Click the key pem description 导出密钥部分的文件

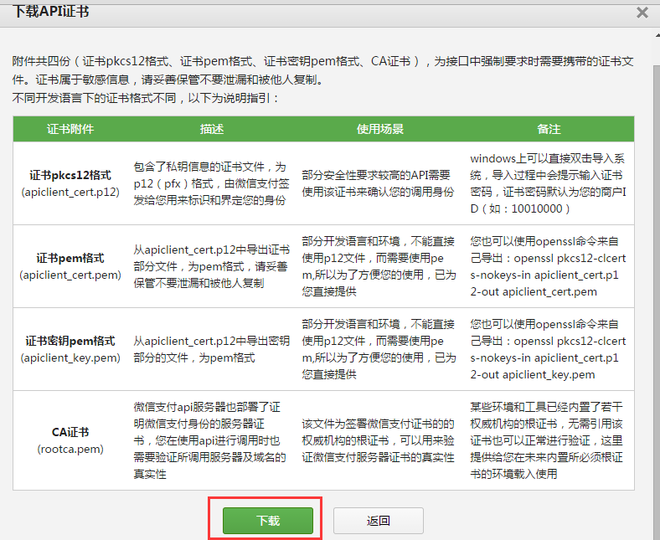coord(211,349)
